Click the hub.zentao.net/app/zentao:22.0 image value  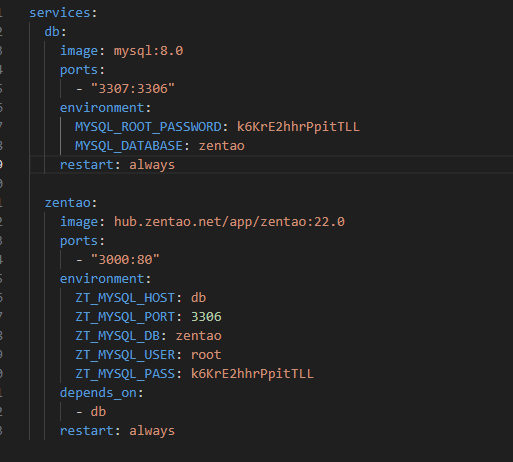point(229,222)
